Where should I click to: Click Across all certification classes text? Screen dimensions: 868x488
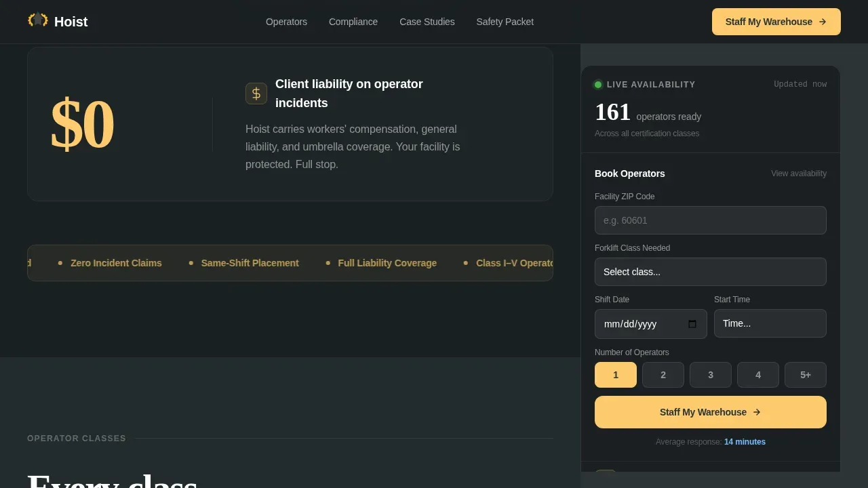coord(647,134)
